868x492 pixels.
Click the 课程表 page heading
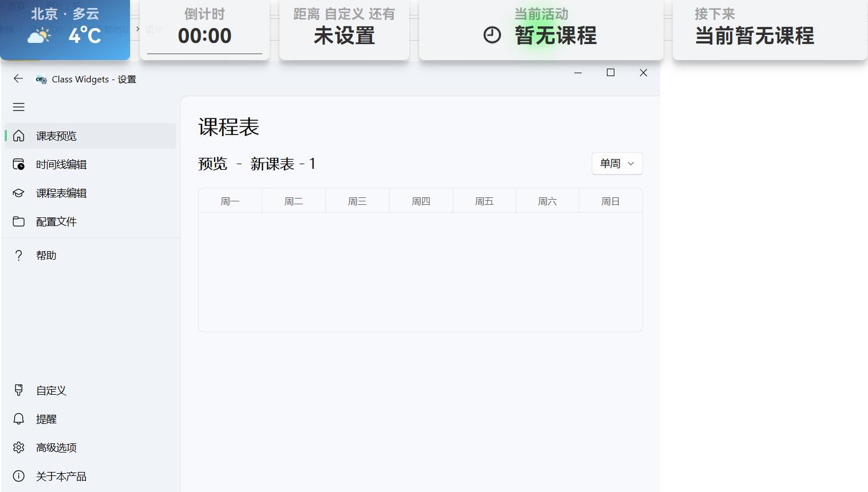point(229,127)
